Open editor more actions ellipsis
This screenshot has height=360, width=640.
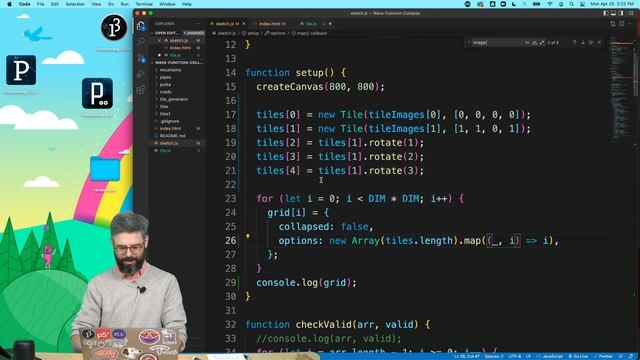click(631, 24)
